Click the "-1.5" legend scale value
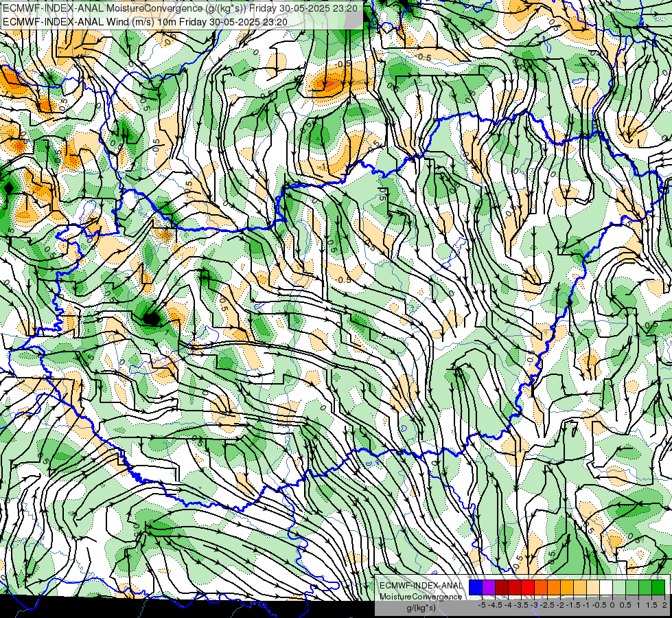The height and width of the screenshot is (618, 672). (573, 605)
